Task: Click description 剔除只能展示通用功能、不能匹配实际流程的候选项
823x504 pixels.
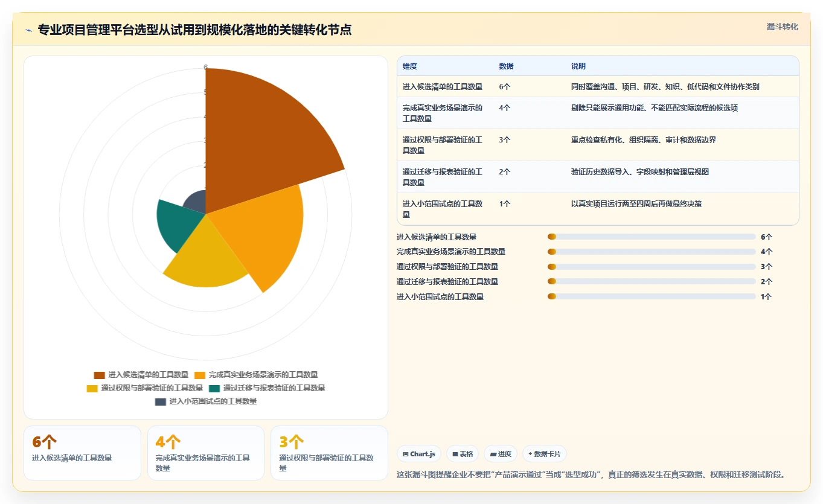Action: [x=655, y=108]
